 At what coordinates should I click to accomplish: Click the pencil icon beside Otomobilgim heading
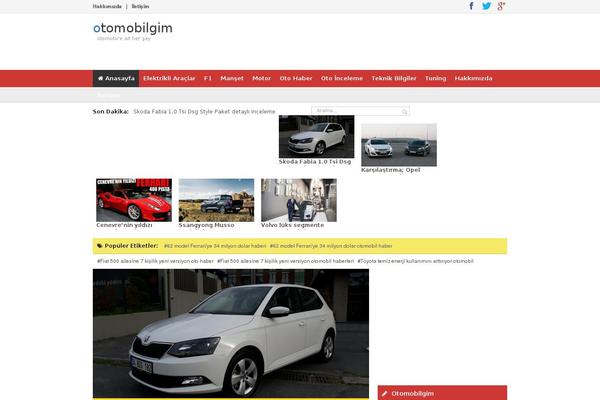point(385,393)
